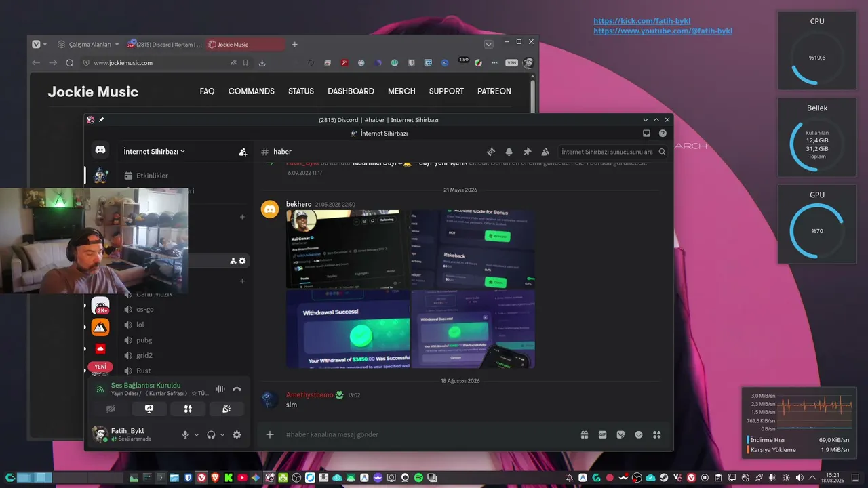Open Steam icon in system tray

tap(664, 478)
